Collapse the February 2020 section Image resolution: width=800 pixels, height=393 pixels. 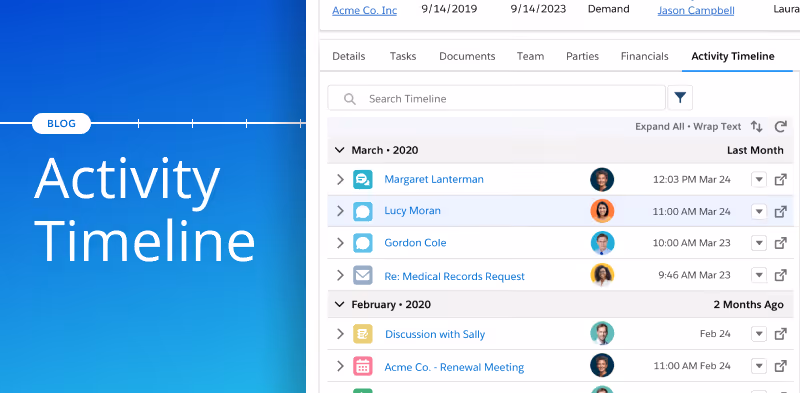pos(339,304)
